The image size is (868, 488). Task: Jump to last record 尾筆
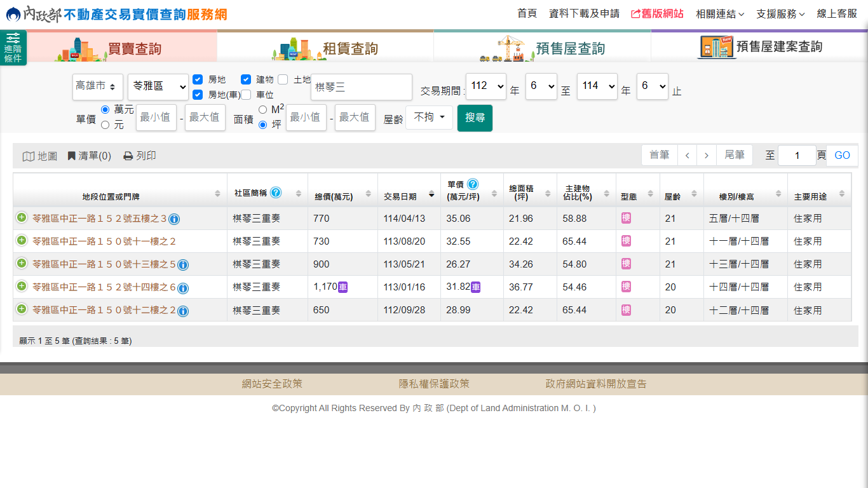coord(735,155)
